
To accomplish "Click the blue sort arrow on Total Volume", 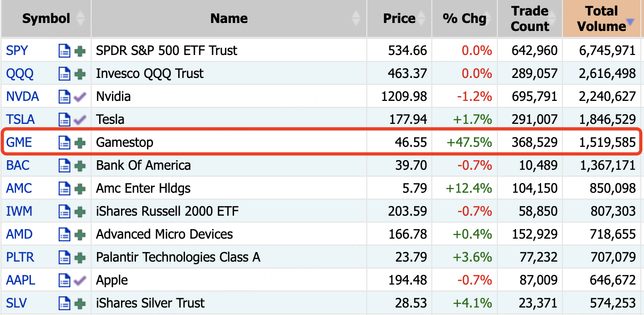I will [x=630, y=22].
